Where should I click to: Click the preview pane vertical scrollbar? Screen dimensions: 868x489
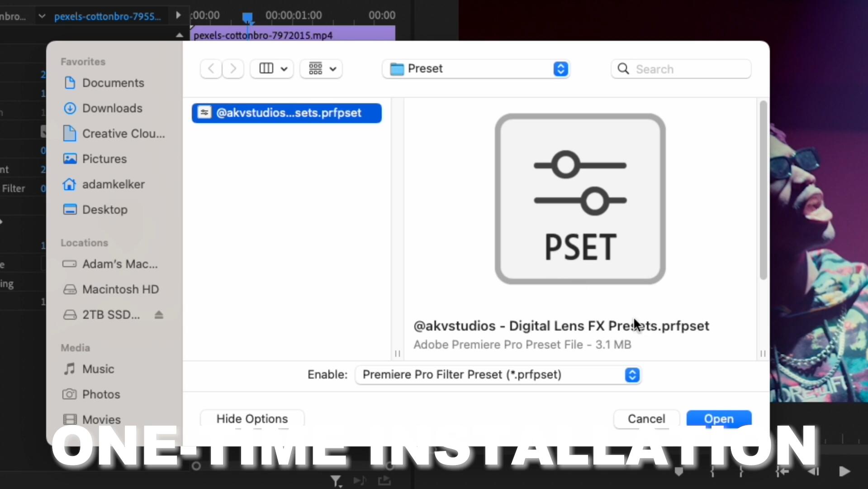click(764, 190)
